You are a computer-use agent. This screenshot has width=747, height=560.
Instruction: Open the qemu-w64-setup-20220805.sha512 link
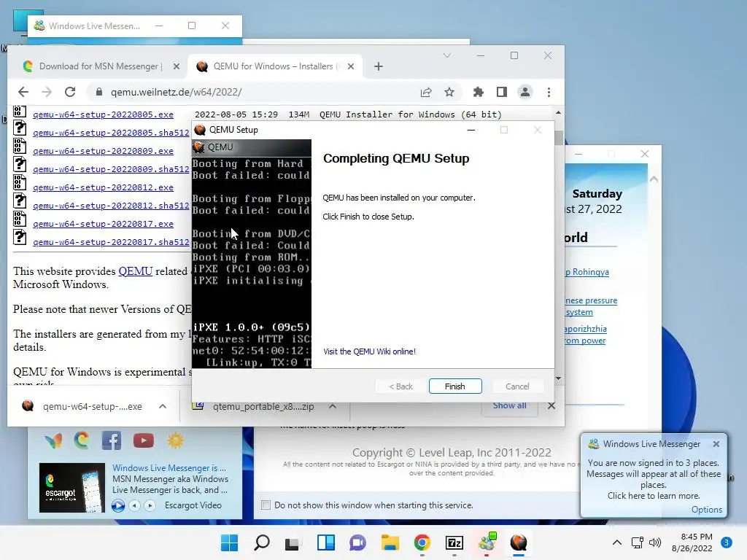[x=111, y=133]
